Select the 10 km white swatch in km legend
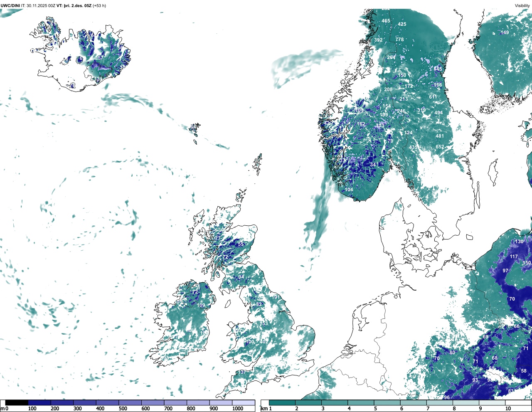532x412 pixels. coord(519,402)
